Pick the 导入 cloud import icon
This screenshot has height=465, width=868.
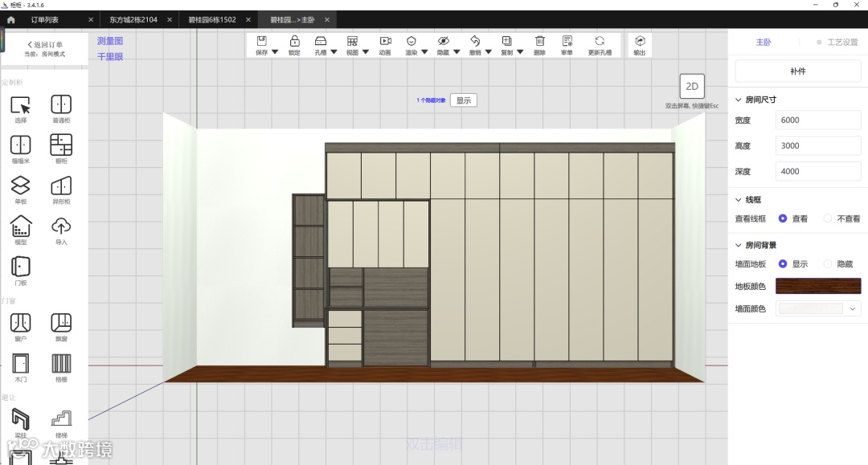coord(61,227)
